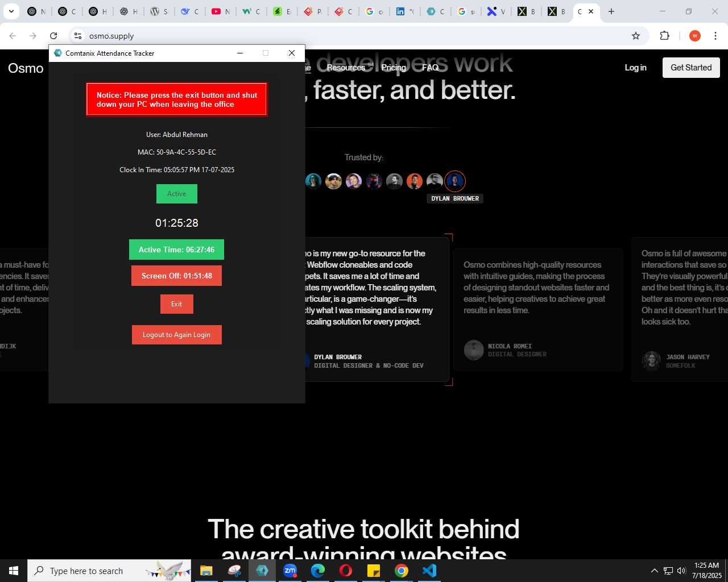The image size is (728, 582).
Task: Open the Windows Start menu
Action: click(x=14, y=571)
